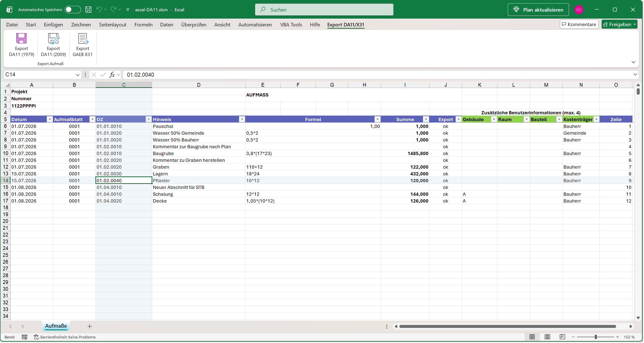
Task: Switch to the Start tab
Action: click(x=31, y=25)
